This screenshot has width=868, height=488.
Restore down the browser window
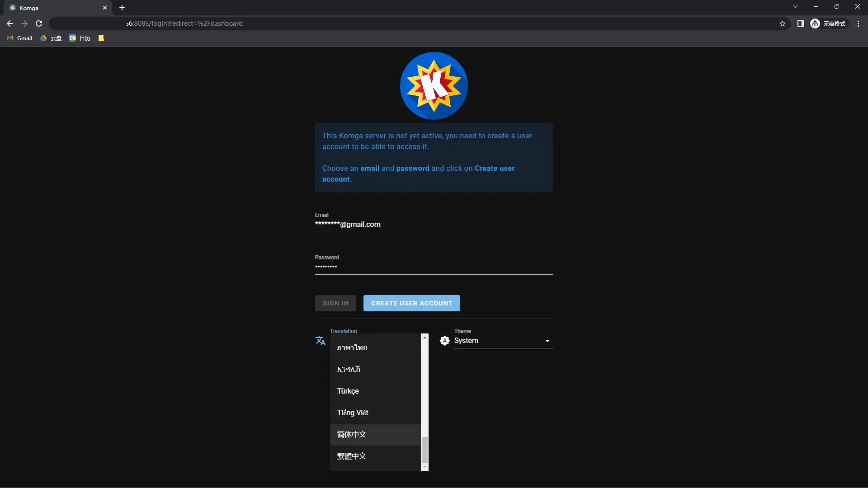pos(836,6)
